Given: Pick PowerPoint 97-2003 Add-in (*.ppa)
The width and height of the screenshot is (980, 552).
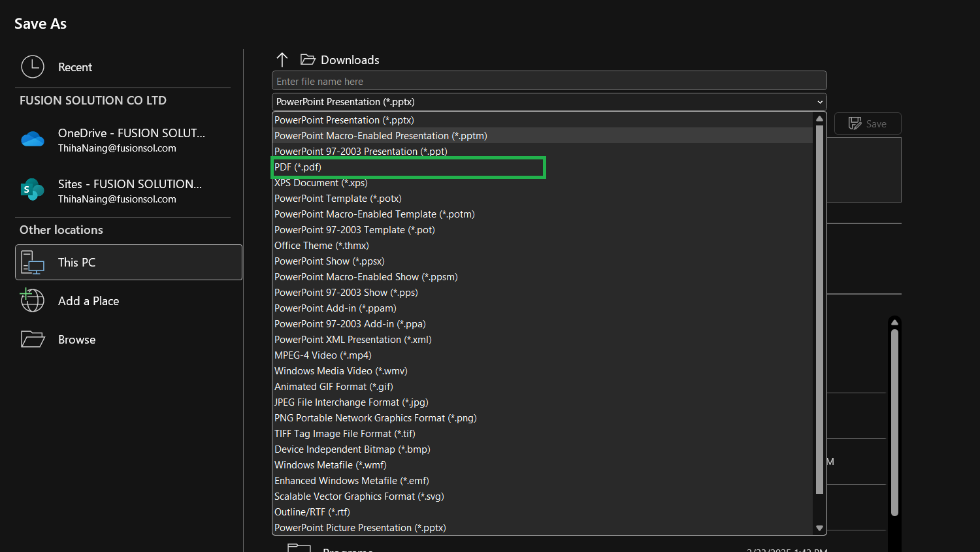Looking at the screenshot, I should click(x=543, y=324).
